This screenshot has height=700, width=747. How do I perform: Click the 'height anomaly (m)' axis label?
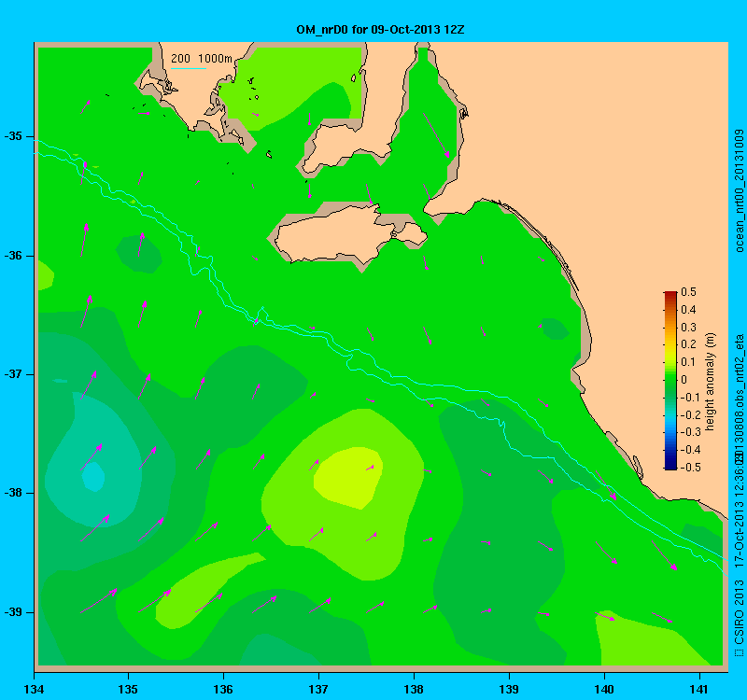pos(711,382)
